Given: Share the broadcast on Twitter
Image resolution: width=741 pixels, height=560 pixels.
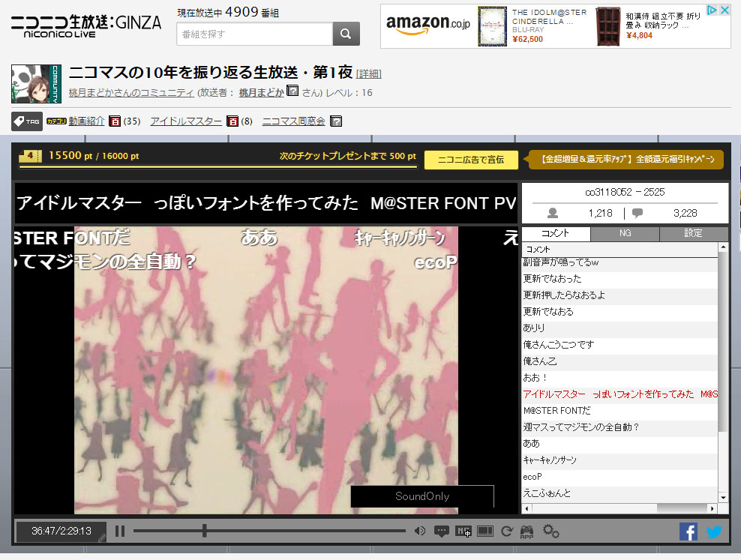Looking at the screenshot, I should click(714, 532).
